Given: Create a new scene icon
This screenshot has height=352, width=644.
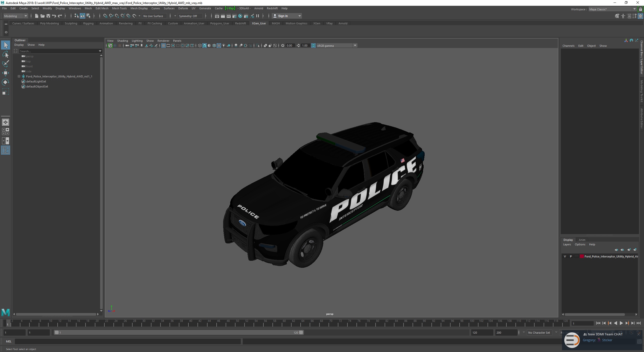Looking at the screenshot, I should 36,16.
